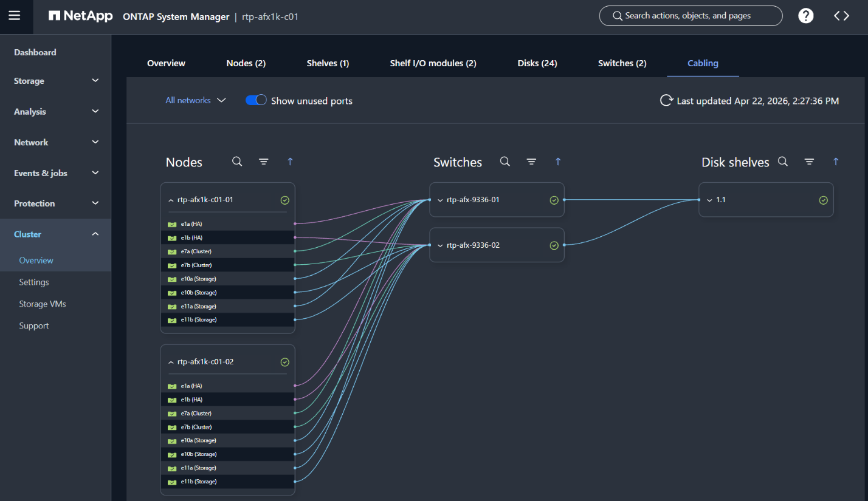Image resolution: width=868 pixels, height=501 pixels.
Task: Toggle the Show unused ports switch
Action: pos(256,100)
